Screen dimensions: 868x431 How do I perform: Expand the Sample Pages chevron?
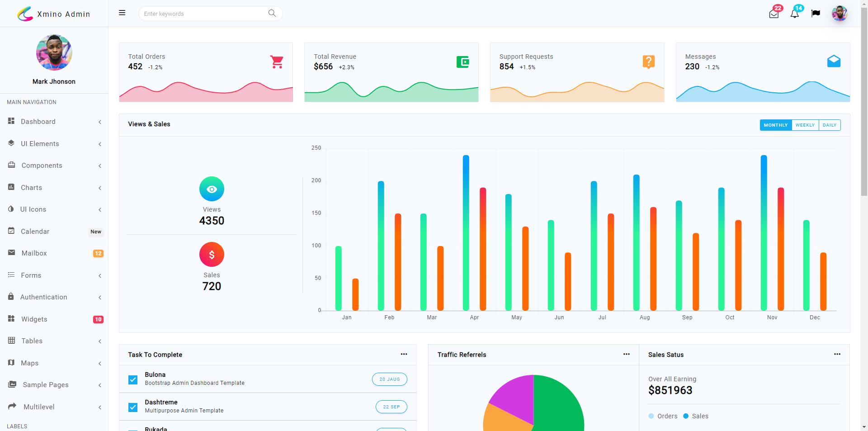[100, 385]
